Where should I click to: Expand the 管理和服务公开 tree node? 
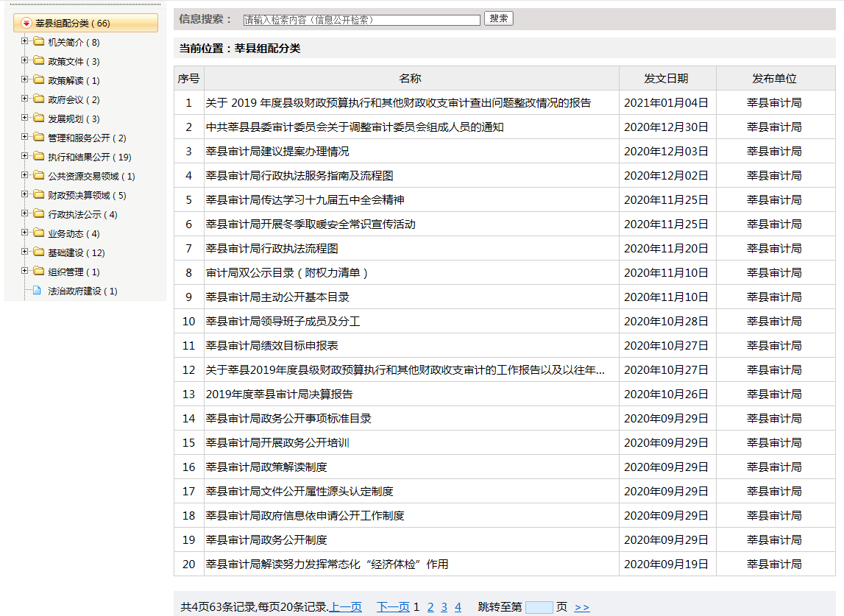click(24, 137)
